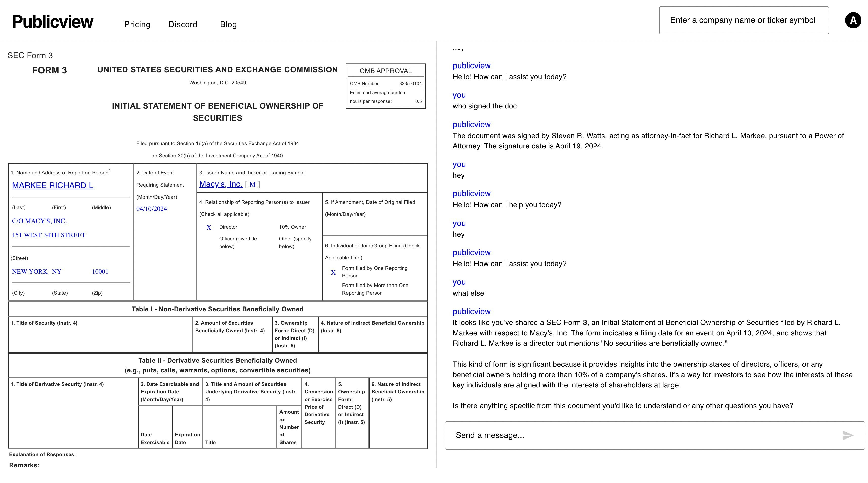Click the Send a message input box
The width and height of the screenshot is (868, 483).
tap(640, 435)
